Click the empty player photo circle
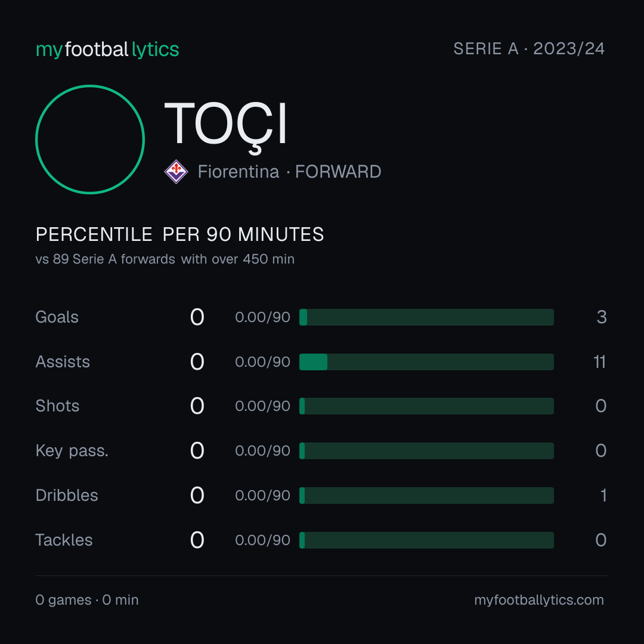 point(90,139)
